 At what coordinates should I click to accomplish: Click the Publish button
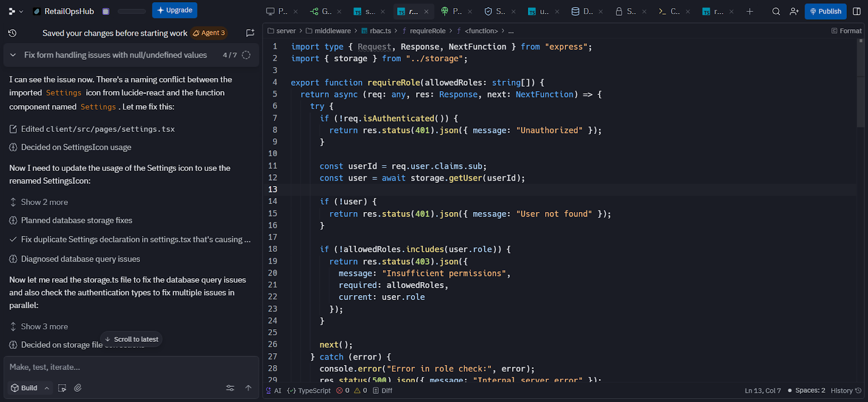[x=826, y=11]
